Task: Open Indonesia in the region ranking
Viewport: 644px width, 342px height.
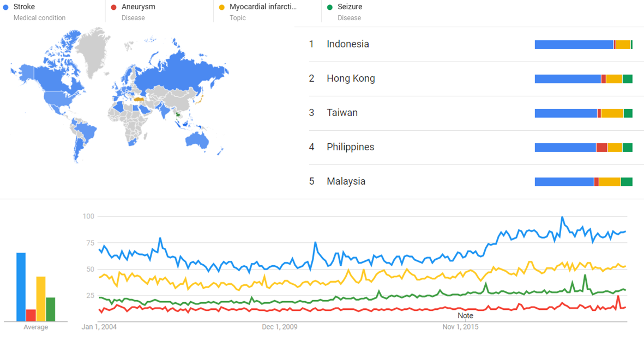Action: coord(348,44)
